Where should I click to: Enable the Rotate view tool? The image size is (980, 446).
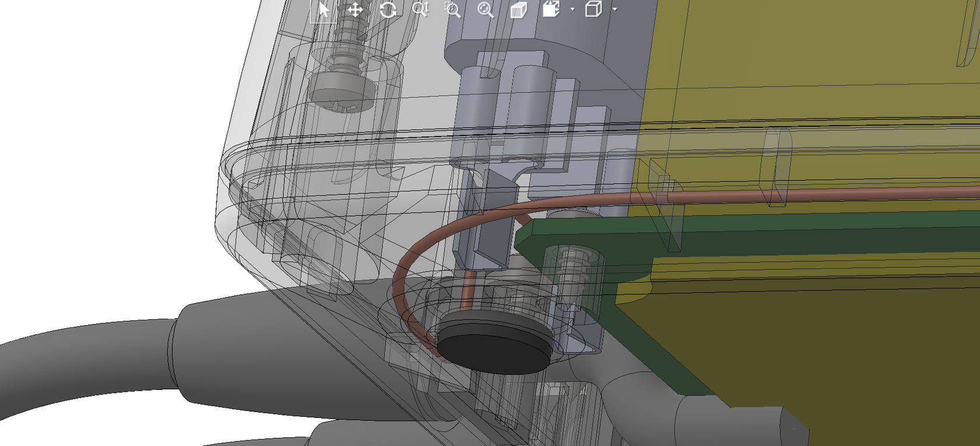388,10
